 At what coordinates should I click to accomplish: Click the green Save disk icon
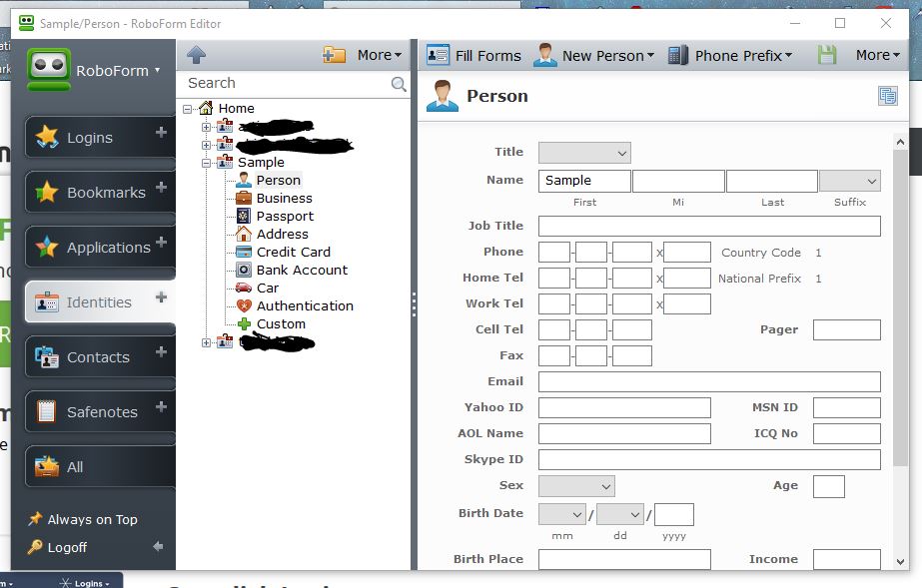pos(827,55)
